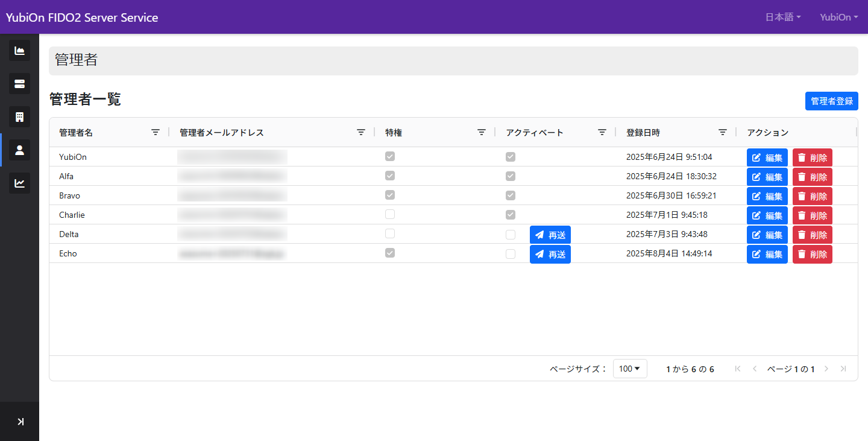Viewport: 868px width, 441px height.
Task: Click 編集 button for Charlie row
Action: coord(767,216)
